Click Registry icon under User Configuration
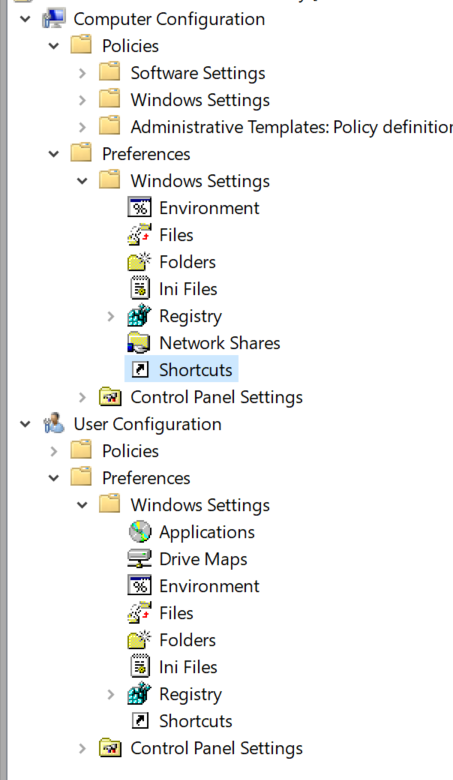 click(139, 694)
